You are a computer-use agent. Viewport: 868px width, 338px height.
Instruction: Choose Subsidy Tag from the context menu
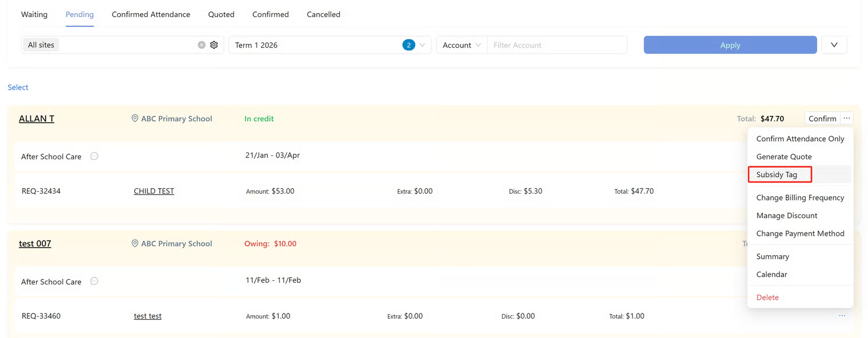(777, 175)
